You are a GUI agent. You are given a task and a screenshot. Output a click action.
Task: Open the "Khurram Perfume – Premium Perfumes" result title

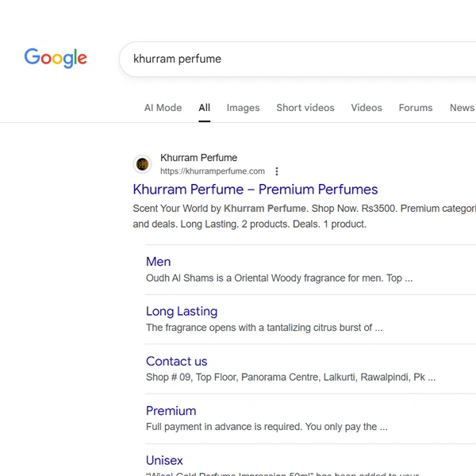click(x=255, y=190)
